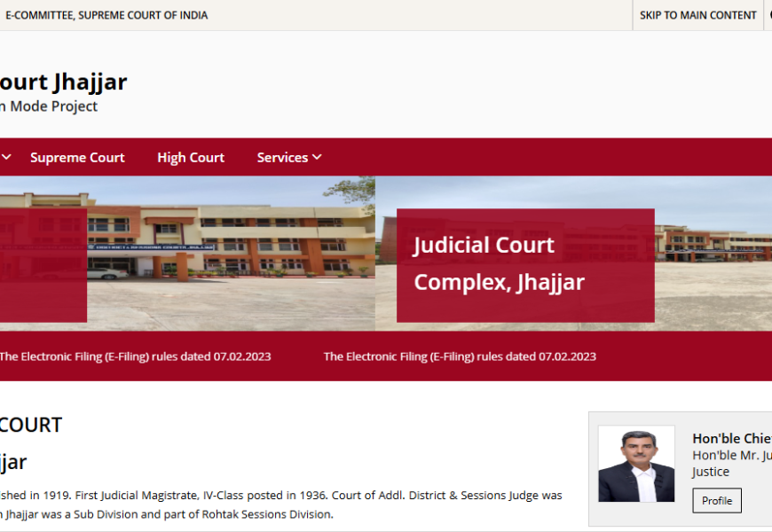Viewport: 772px width, 532px height.
Task: Open the High Court menu item
Action: click(x=191, y=158)
